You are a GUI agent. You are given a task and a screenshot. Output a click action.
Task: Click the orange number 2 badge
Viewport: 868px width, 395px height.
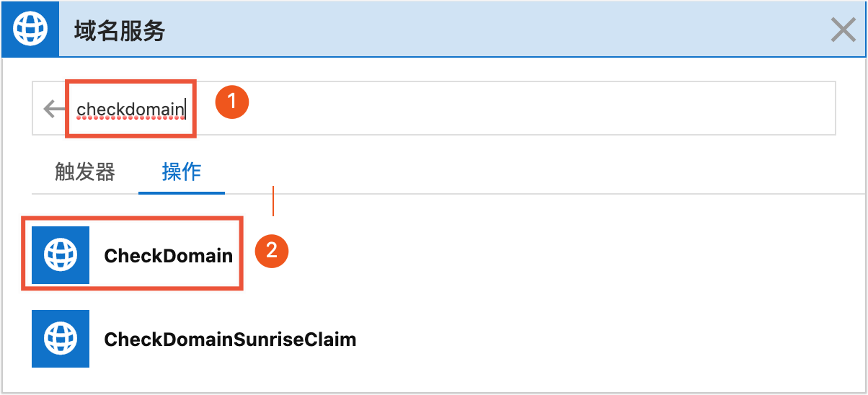[272, 251]
